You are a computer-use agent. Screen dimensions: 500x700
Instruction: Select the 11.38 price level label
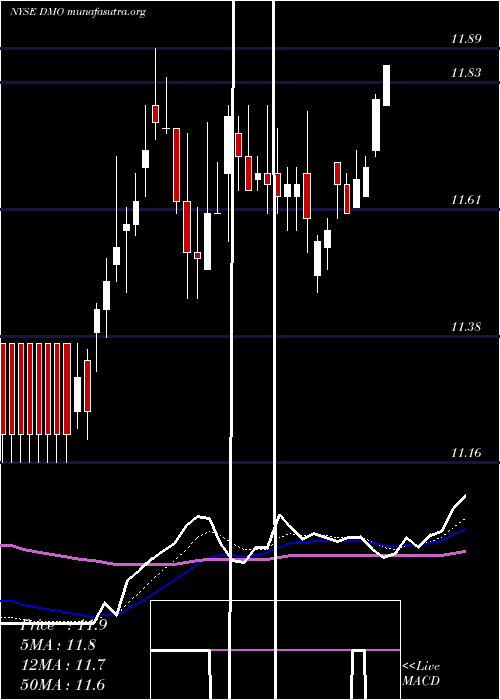[x=466, y=327]
